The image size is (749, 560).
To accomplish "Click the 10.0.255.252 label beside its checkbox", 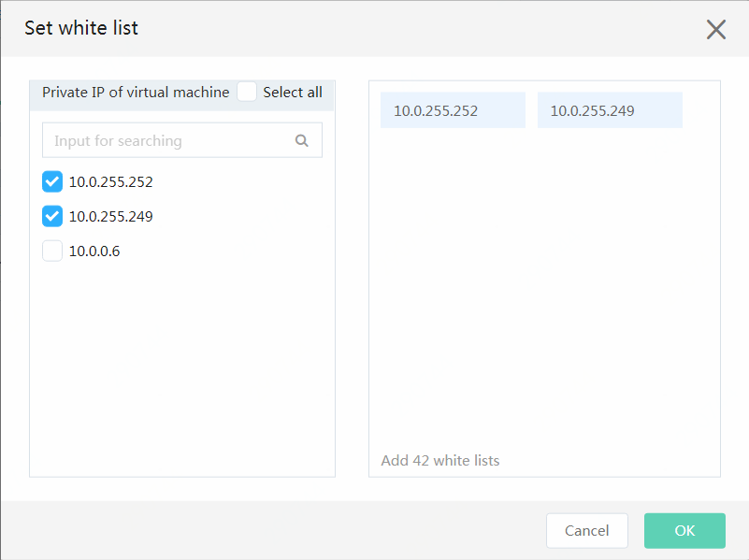I will [x=111, y=182].
